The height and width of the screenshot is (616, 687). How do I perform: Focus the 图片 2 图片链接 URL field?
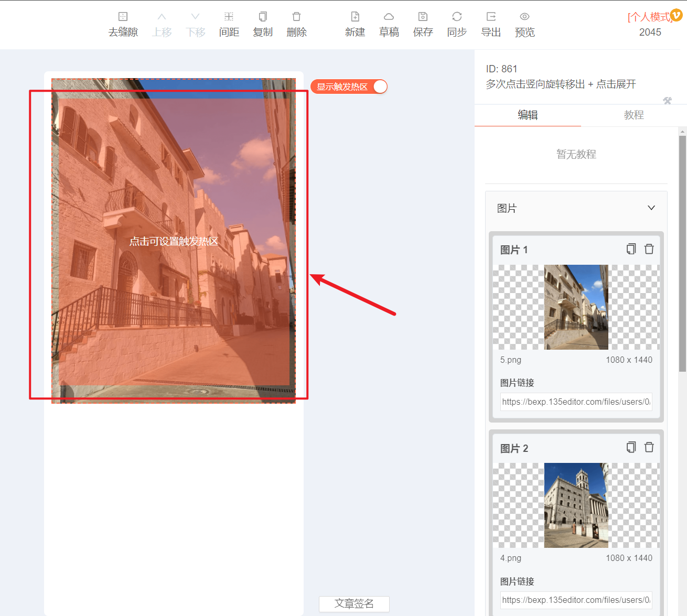[576, 600]
